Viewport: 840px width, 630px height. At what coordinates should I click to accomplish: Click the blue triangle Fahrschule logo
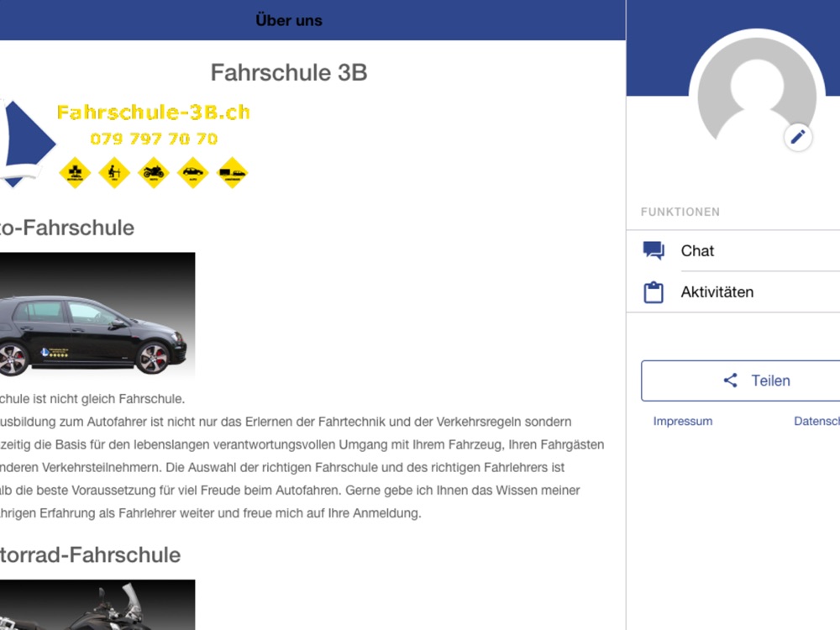26,144
